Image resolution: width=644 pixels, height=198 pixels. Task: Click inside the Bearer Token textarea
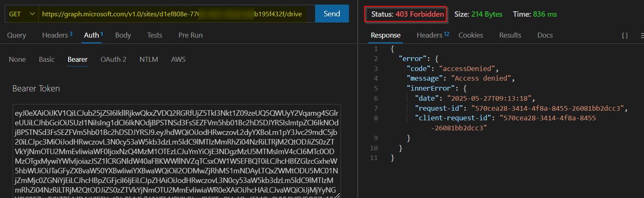(x=177, y=151)
